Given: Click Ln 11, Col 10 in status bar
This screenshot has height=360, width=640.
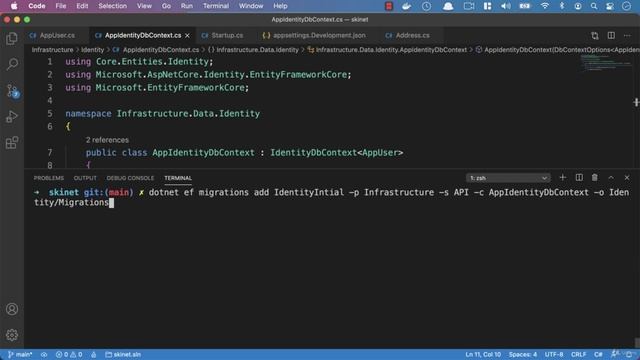Looking at the screenshot, I should [x=483, y=354].
